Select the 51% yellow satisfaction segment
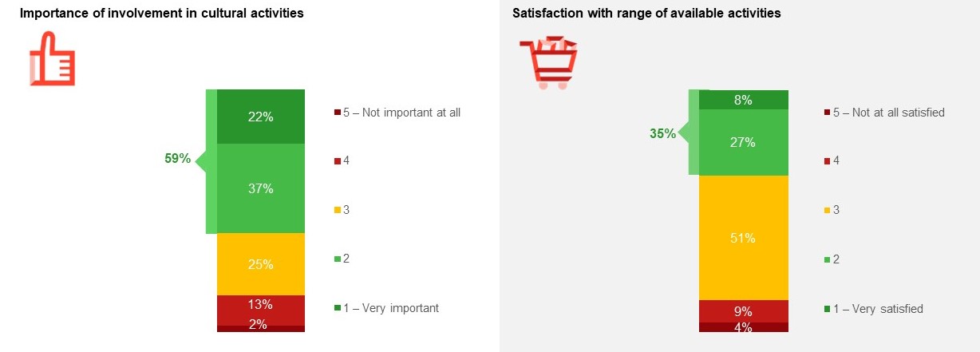 [744, 238]
